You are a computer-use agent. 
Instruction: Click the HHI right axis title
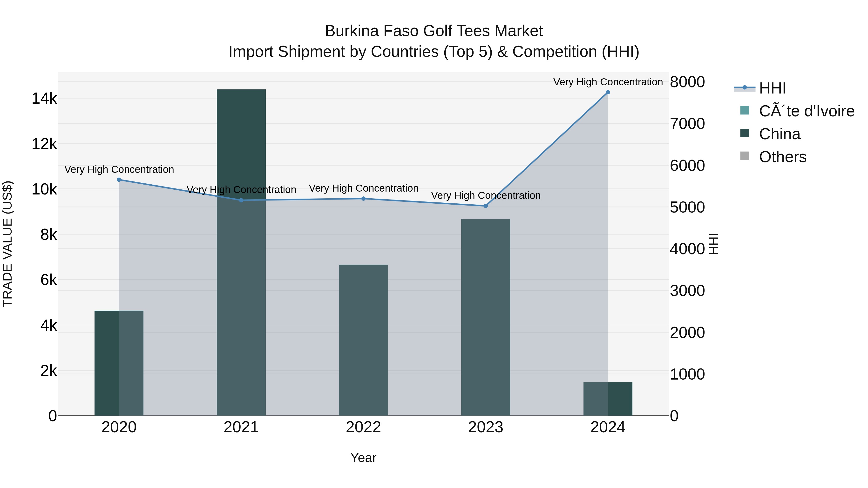click(714, 244)
